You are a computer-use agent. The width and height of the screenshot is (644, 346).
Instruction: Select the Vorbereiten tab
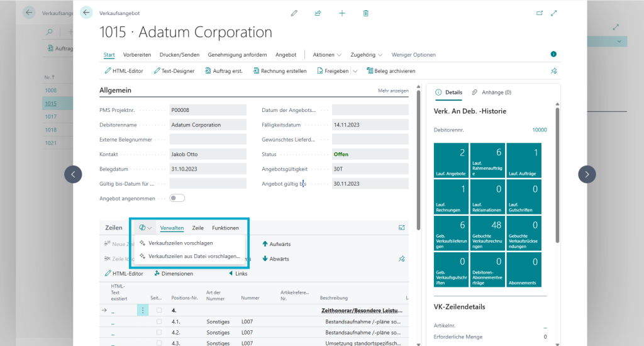point(137,55)
